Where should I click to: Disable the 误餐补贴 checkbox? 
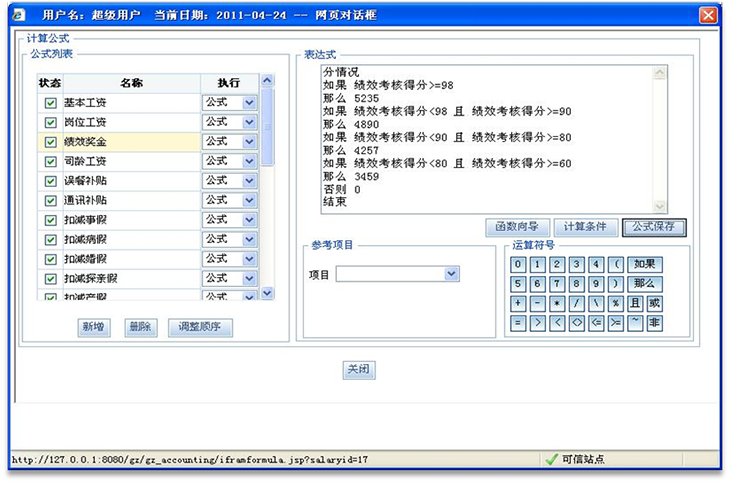tap(50, 181)
